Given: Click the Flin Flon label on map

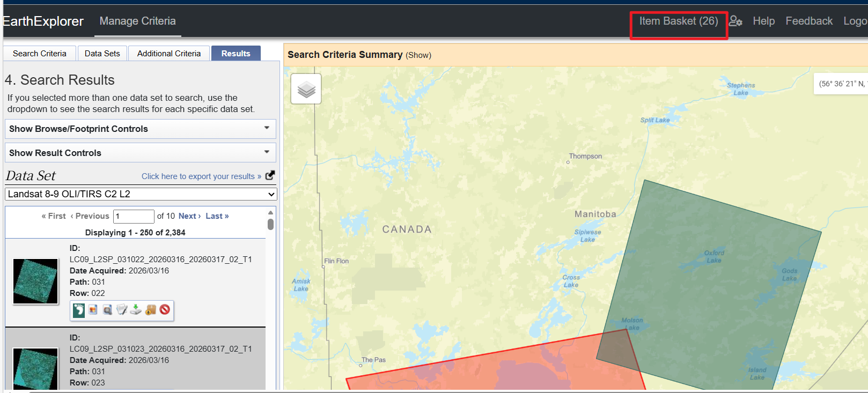Looking at the screenshot, I should tap(336, 261).
